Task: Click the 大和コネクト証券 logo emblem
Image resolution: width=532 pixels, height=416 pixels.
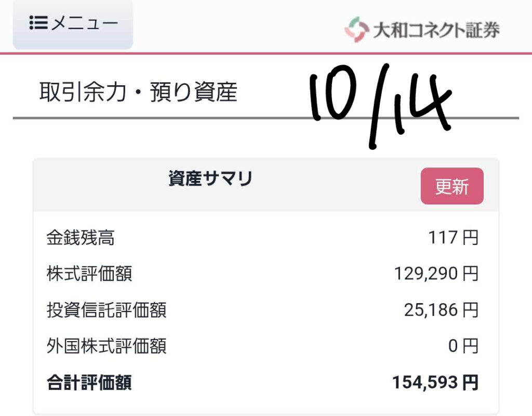Action: (x=355, y=29)
